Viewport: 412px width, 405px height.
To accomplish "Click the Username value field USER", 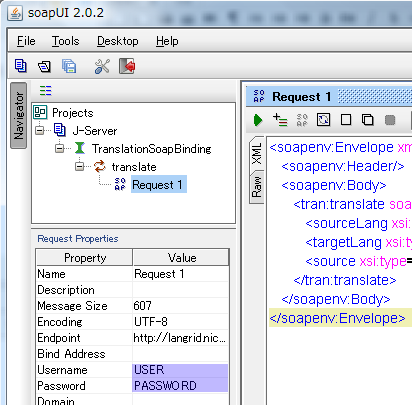I will [180, 370].
